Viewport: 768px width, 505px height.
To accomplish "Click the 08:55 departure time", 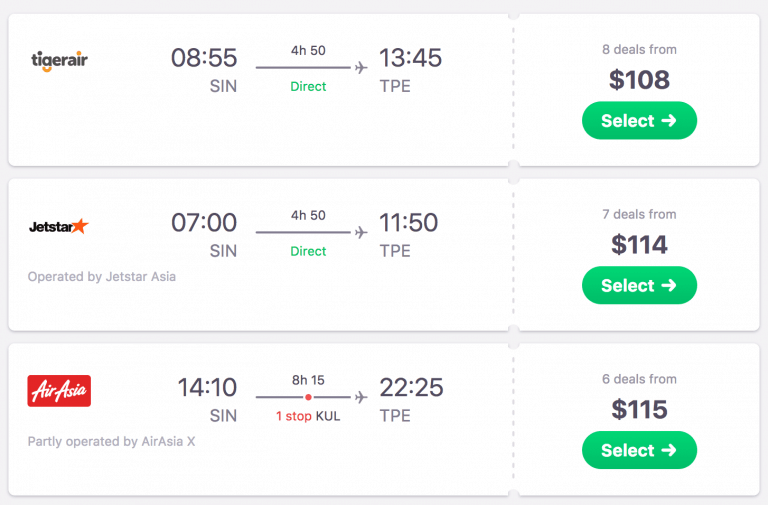I will [204, 58].
